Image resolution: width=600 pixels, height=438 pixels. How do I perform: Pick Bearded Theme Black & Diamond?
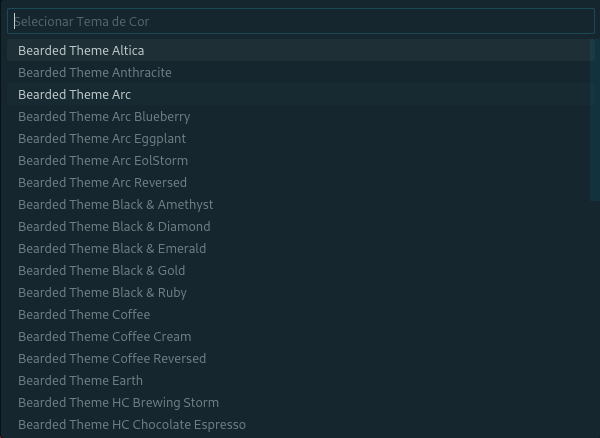(114, 226)
